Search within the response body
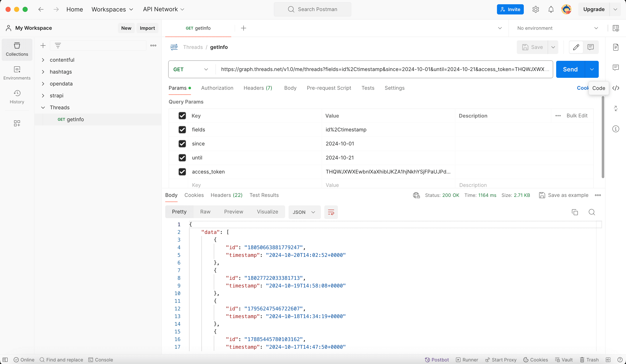The height and width of the screenshot is (364, 626). [592, 212]
